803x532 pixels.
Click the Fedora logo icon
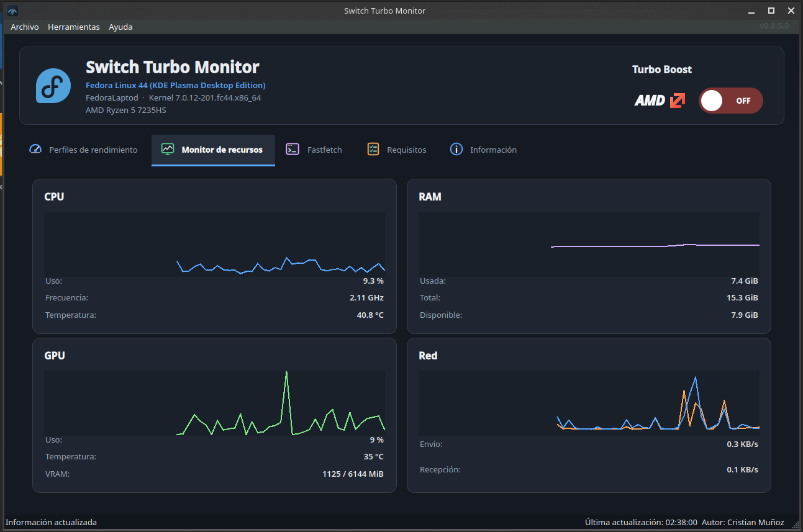click(x=53, y=86)
